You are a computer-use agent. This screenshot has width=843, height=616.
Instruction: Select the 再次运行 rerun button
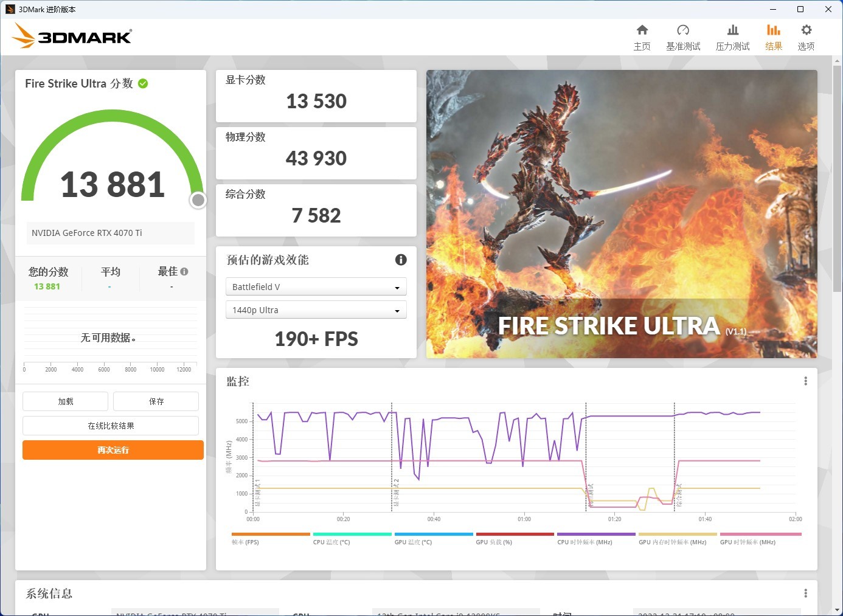click(x=113, y=450)
